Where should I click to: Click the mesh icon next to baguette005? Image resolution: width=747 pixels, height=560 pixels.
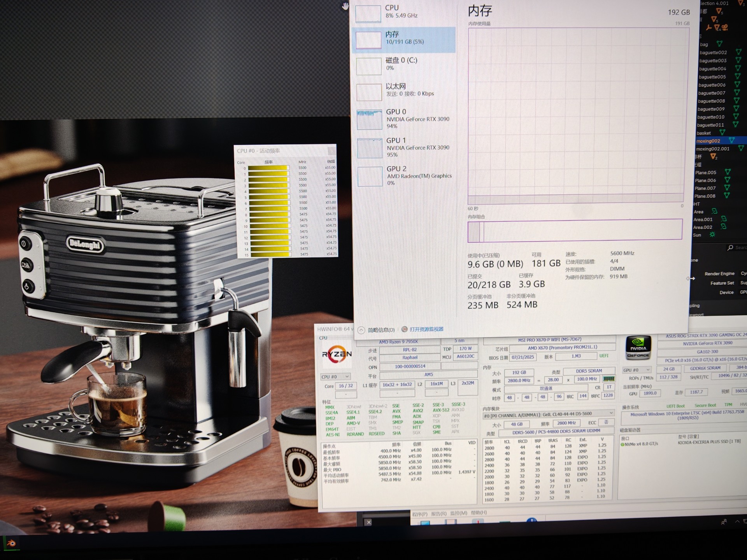click(737, 77)
